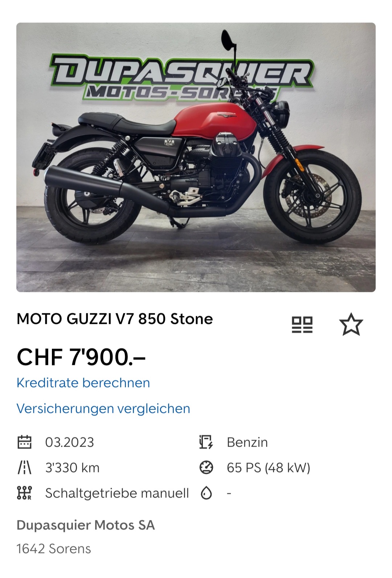Click the calendar registration date icon
The width and height of the screenshot is (392, 578).
click(25, 442)
